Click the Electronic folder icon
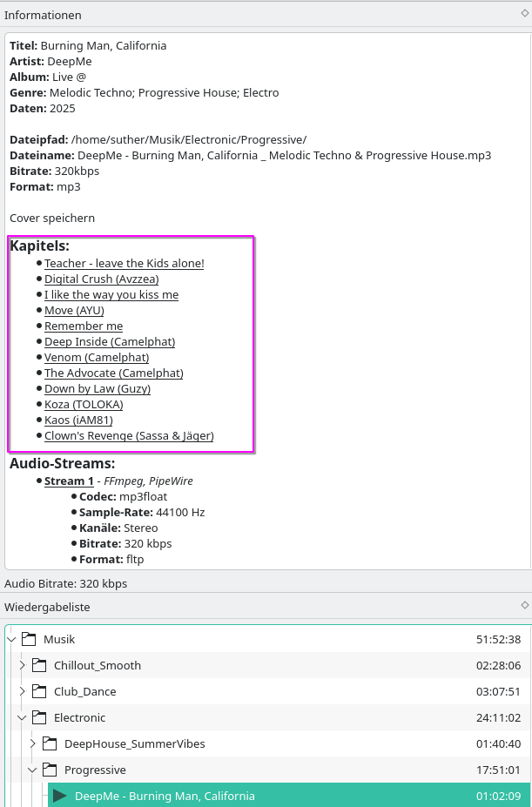 pos(39,717)
